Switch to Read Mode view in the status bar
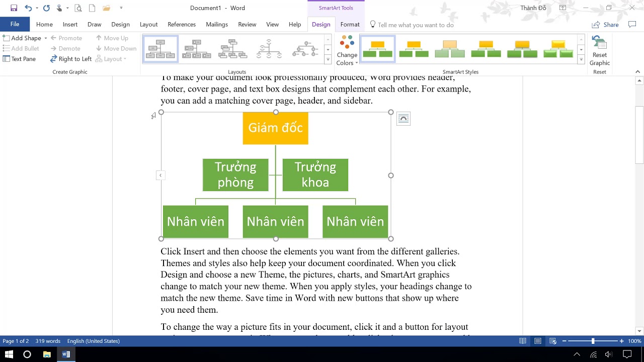 coord(523,341)
